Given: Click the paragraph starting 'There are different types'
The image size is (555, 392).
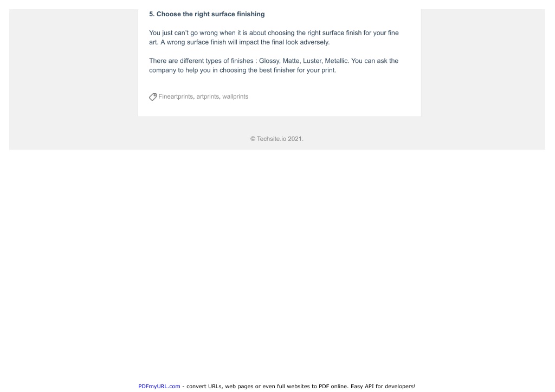Looking at the screenshot, I should coord(274,66).
